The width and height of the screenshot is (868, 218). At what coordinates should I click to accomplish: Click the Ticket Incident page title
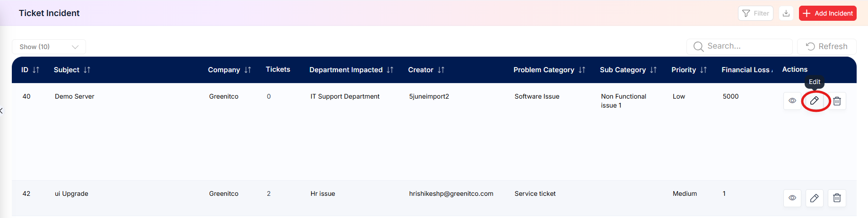pos(49,13)
